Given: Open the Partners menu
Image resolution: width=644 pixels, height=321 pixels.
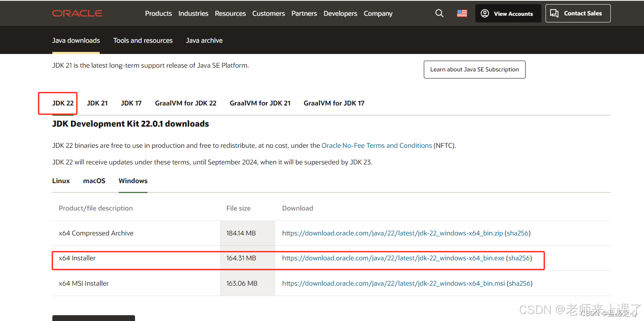Looking at the screenshot, I should point(304,13).
